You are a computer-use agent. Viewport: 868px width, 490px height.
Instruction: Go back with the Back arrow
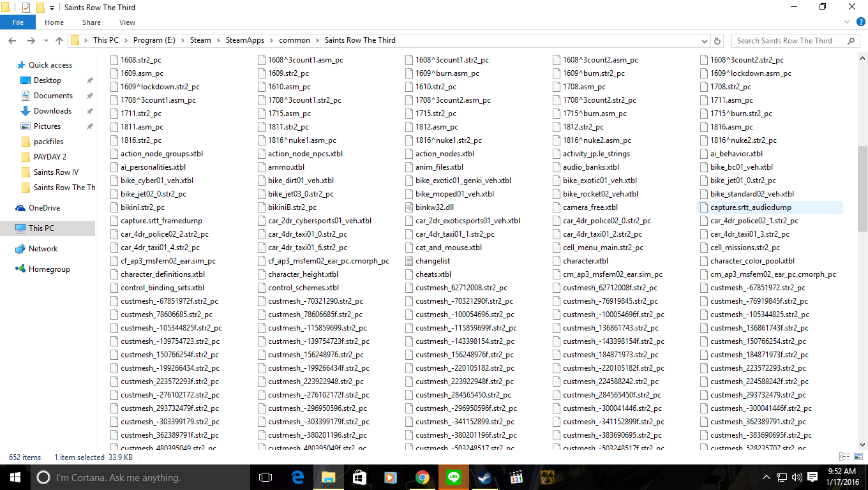(12, 40)
